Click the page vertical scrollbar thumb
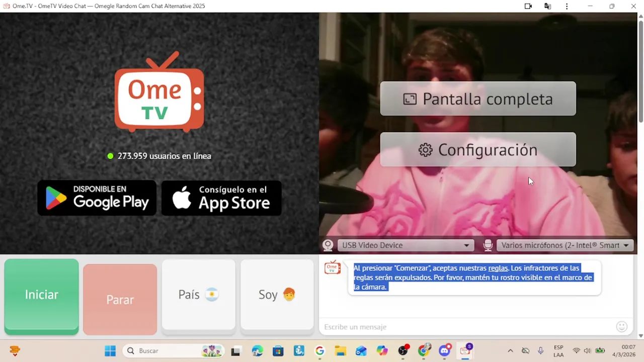 tap(640, 71)
